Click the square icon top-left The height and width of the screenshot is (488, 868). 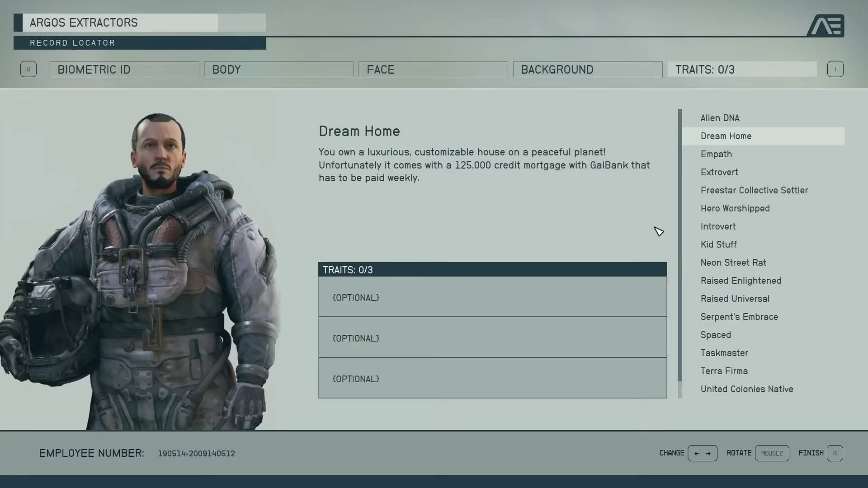click(x=28, y=69)
